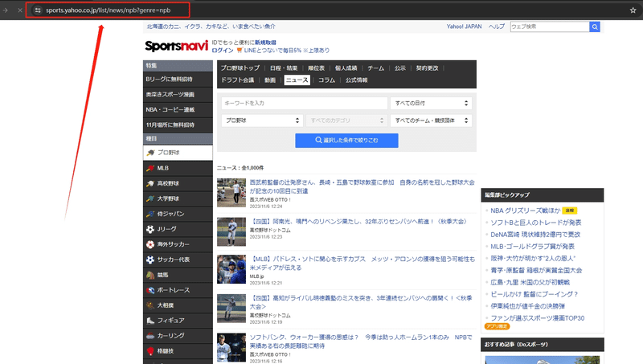Click the bookmark star icon in address bar
Image resolution: width=643 pixels, height=364 pixels.
coord(633,10)
